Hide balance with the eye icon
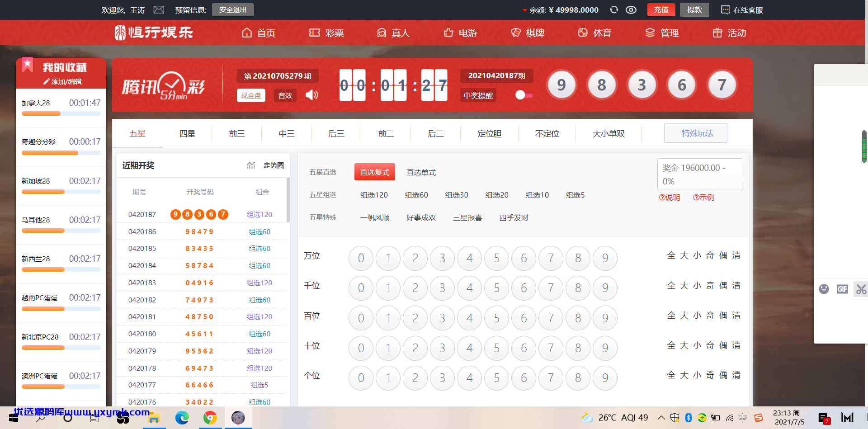868x429 pixels. (631, 9)
